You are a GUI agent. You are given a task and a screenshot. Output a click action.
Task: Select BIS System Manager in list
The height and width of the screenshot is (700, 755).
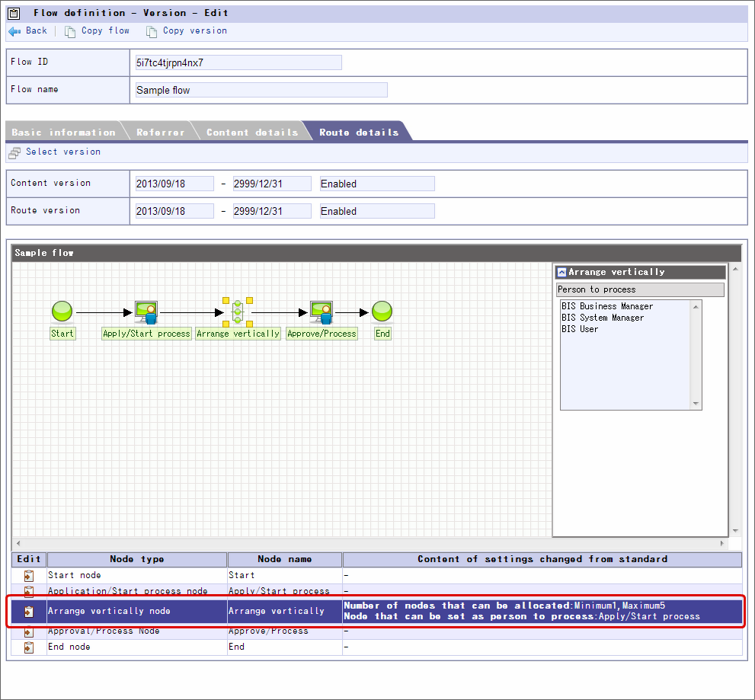(603, 318)
